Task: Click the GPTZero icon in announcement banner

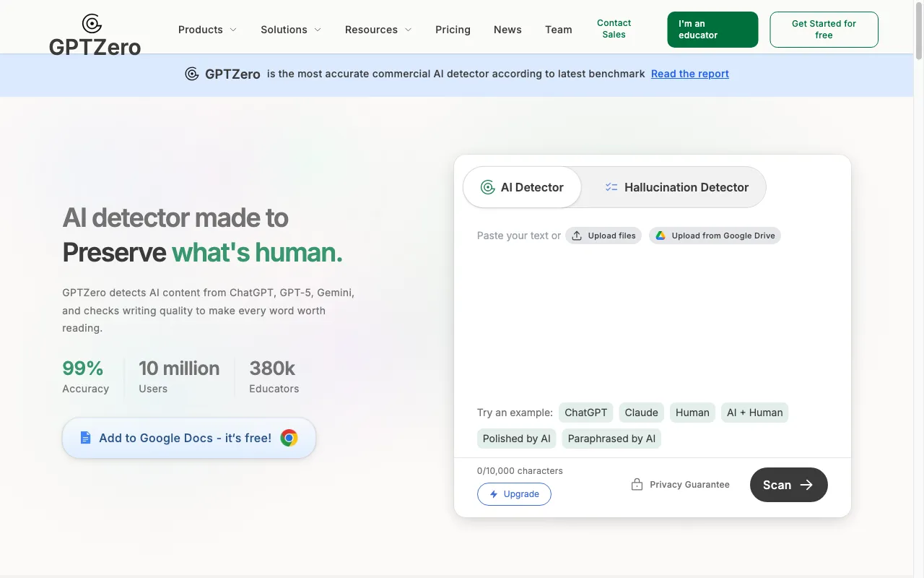Action: 192,74
